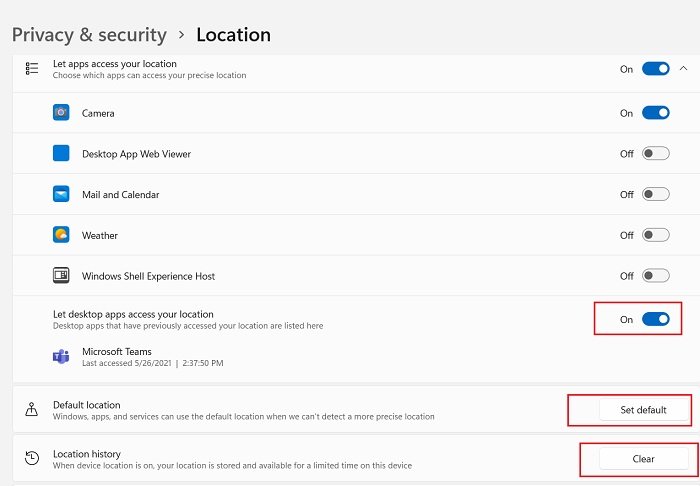Collapse the apps access location list
The image size is (700, 486).
683,69
